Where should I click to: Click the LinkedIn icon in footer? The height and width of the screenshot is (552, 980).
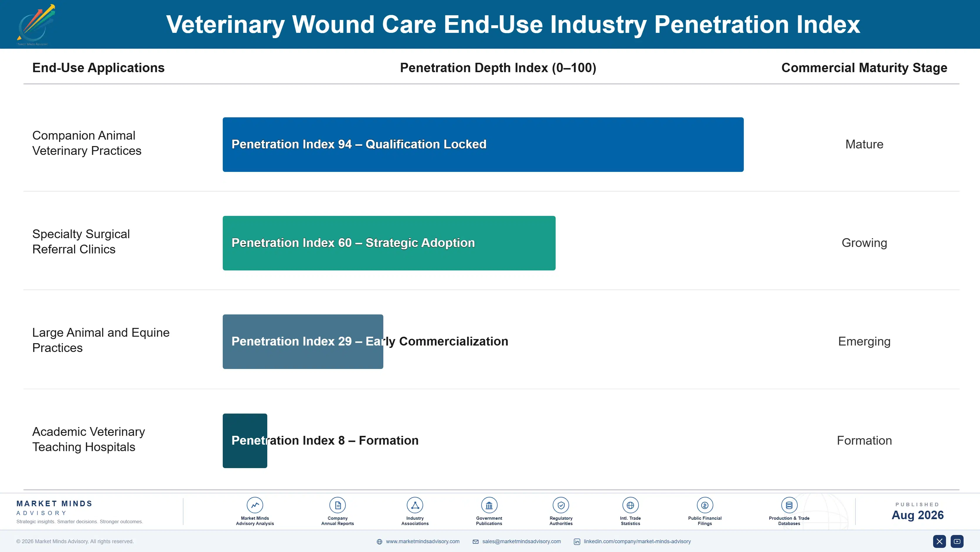577,542
